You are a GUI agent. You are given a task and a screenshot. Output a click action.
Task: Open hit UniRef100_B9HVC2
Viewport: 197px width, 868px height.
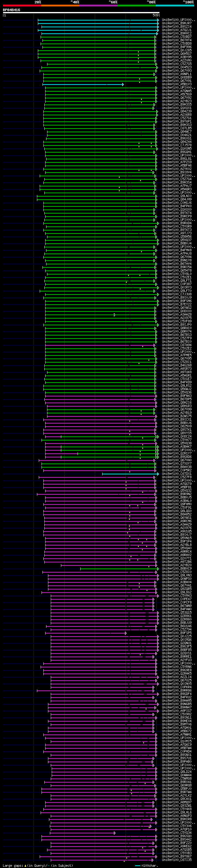coord(177,33)
